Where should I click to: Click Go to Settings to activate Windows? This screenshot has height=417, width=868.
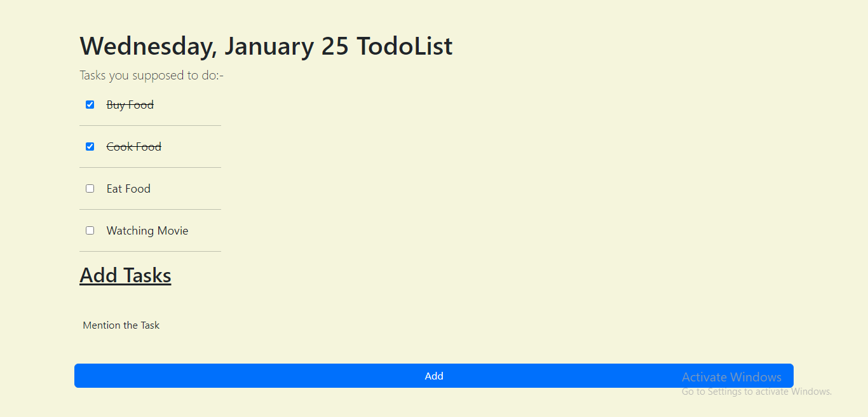point(756,392)
